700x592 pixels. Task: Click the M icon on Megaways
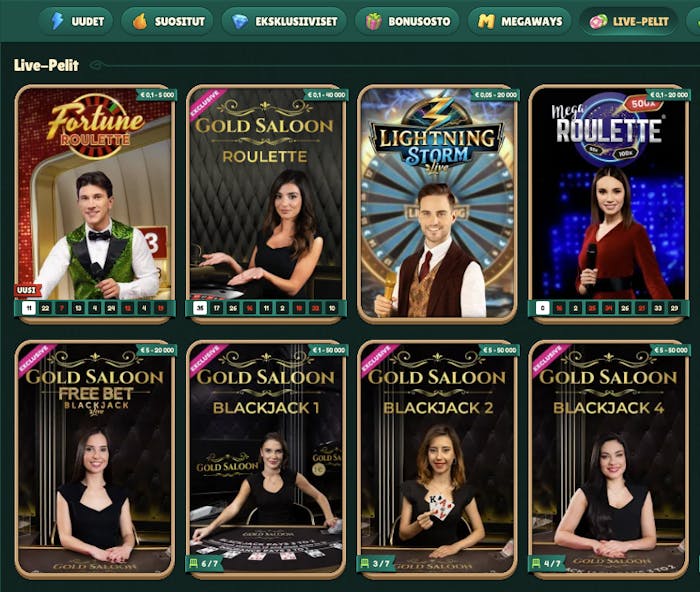tap(486, 21)
